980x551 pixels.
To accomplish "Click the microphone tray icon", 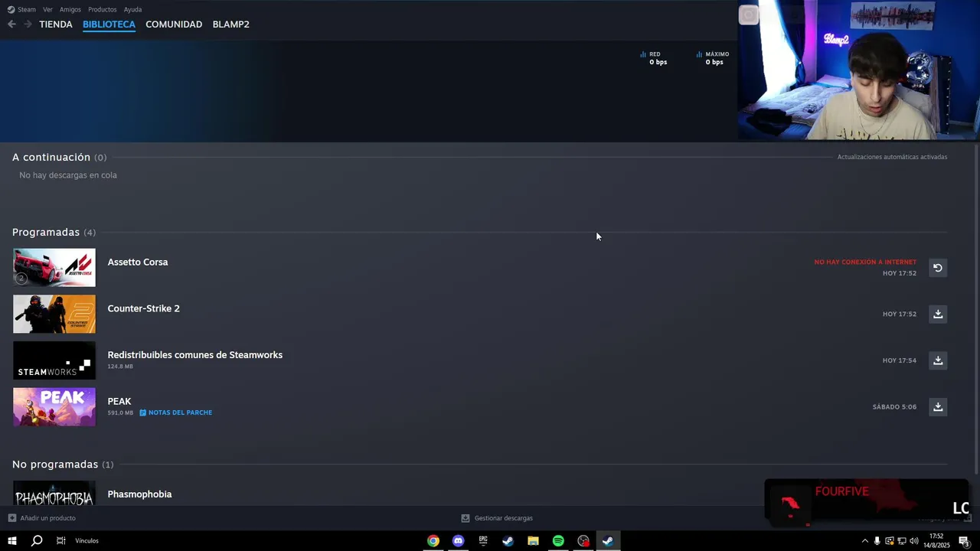I will tap(877, 541).
